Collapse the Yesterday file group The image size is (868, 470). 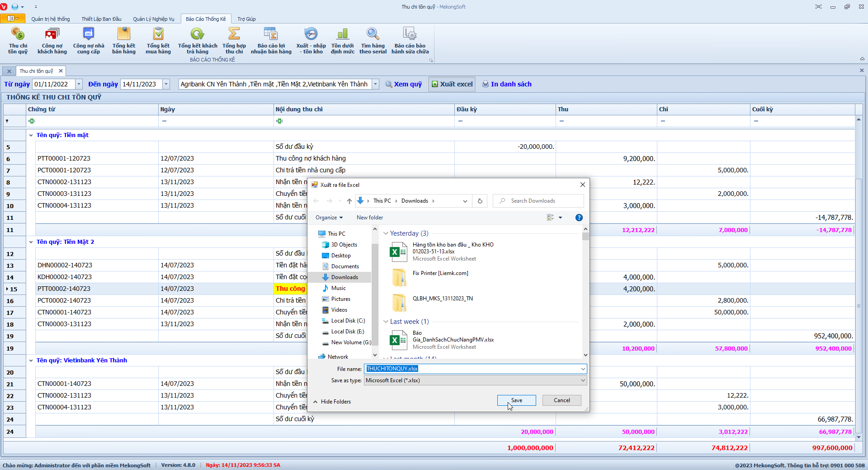click(x=386, y=233)
